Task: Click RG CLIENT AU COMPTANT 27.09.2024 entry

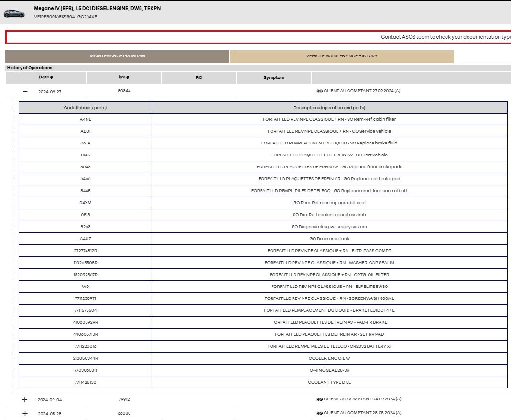Action: tap(358, 91)
